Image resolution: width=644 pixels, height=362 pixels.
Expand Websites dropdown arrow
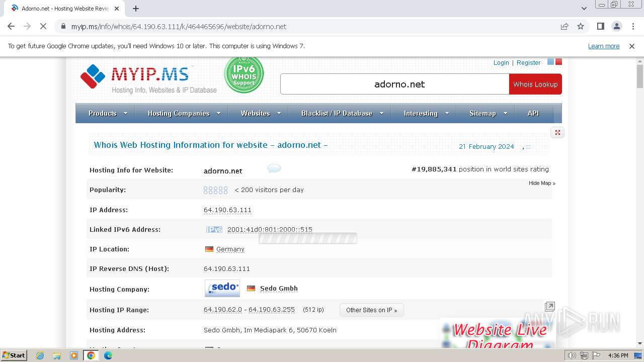[279, 113]
